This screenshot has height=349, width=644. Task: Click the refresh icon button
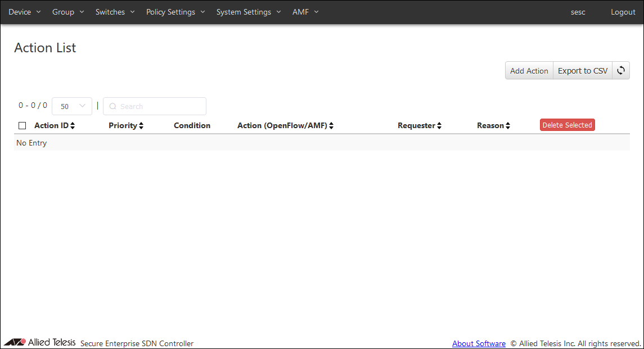pos(620,71)
